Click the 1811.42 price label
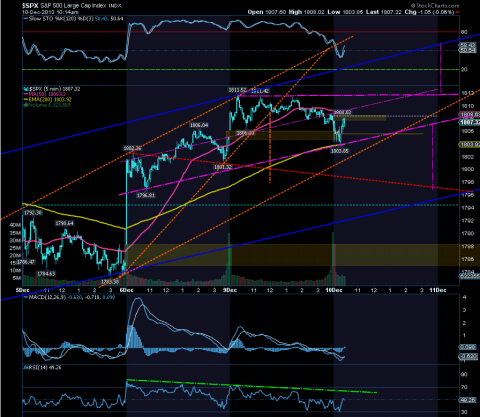Image resolution: width=480 pixels, height=417 pixels. (x=260, y=91)
